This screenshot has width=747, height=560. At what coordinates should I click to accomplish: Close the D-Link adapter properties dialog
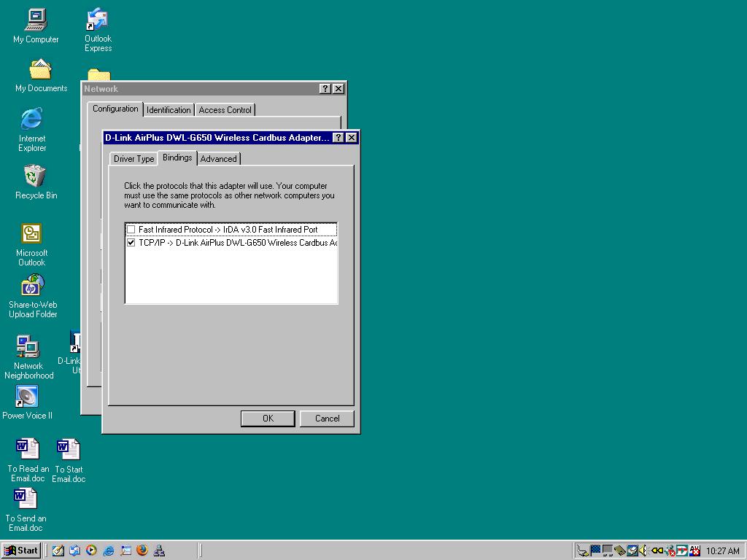point(351,138)
